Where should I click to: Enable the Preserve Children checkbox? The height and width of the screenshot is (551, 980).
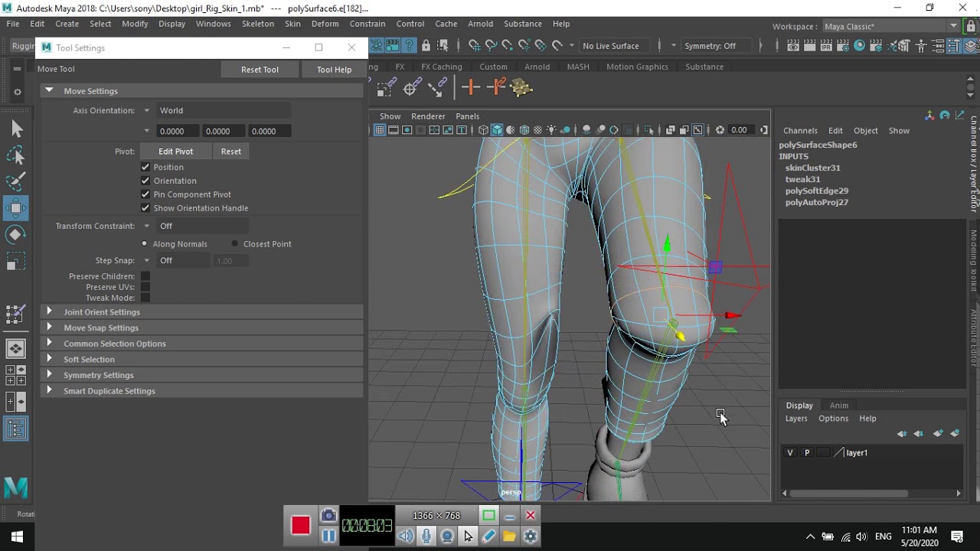[x=145, y=276]
